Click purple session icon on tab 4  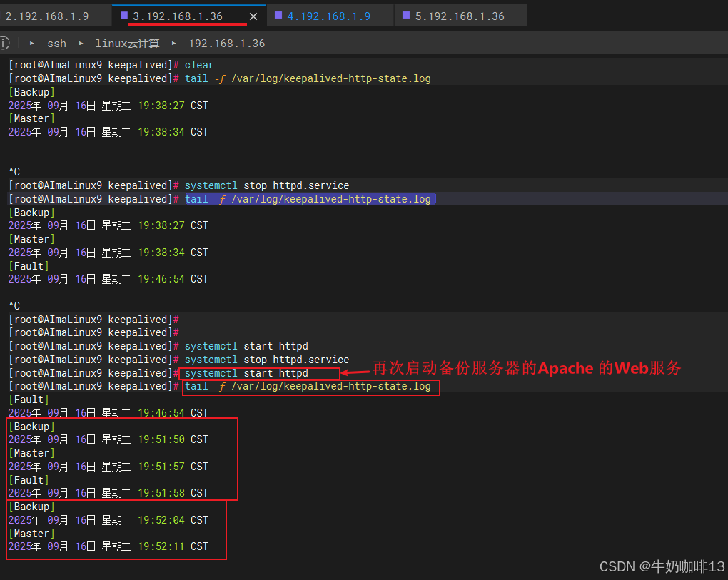[x=278, y=15]
